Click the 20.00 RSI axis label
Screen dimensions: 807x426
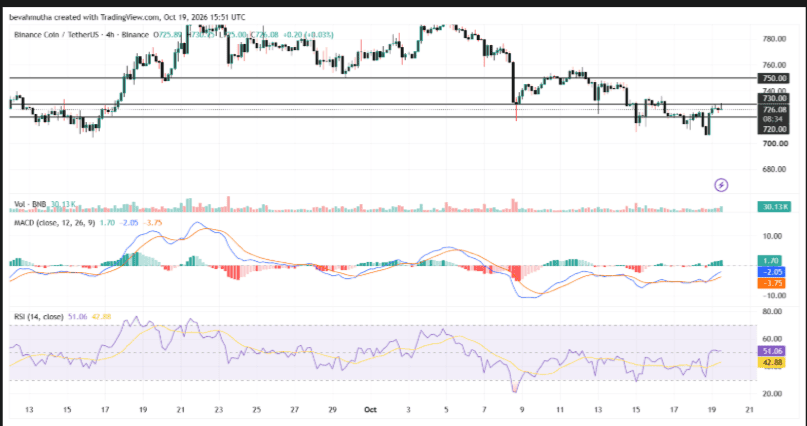click(x=774, y=394)
